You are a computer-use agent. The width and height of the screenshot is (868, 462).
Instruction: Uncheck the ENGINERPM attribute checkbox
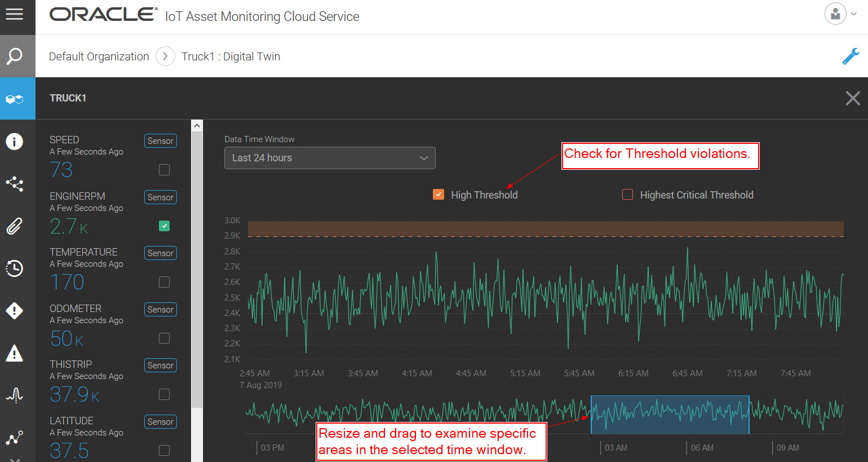coord(164,226)
